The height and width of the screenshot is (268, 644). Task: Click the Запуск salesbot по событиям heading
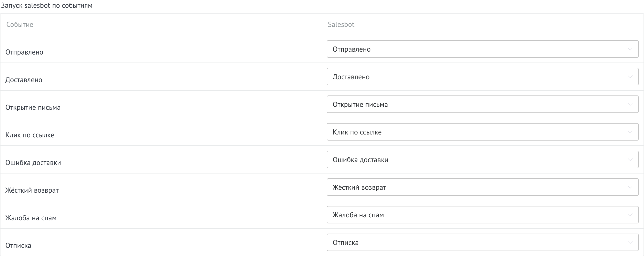46,5
